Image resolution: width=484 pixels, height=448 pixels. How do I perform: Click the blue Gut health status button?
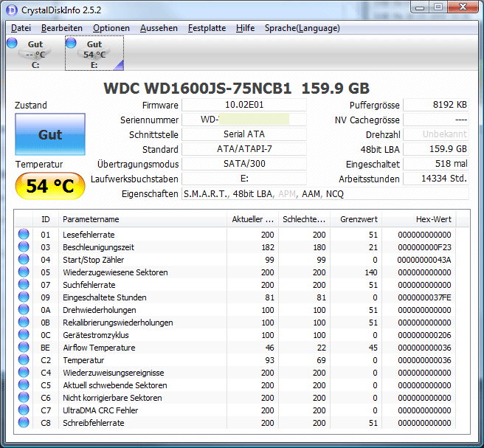(x=50, y=134)
